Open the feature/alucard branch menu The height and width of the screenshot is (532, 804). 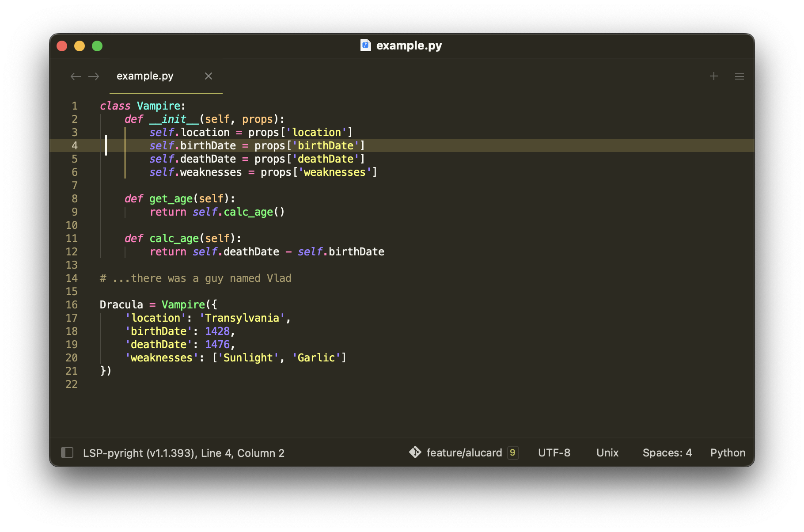[464, 452]
